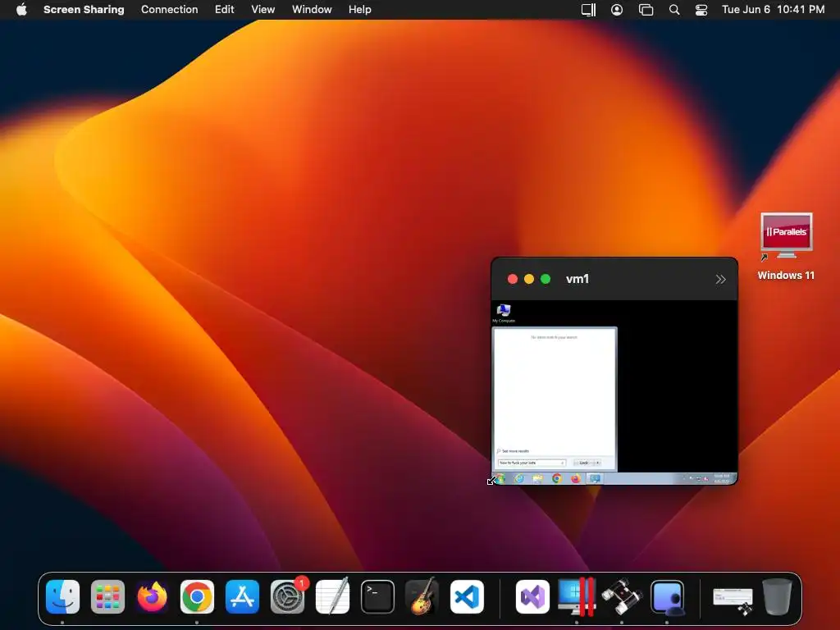
Task: Click the overlapping-windows icon in menu bar
Action: point(646,10)
